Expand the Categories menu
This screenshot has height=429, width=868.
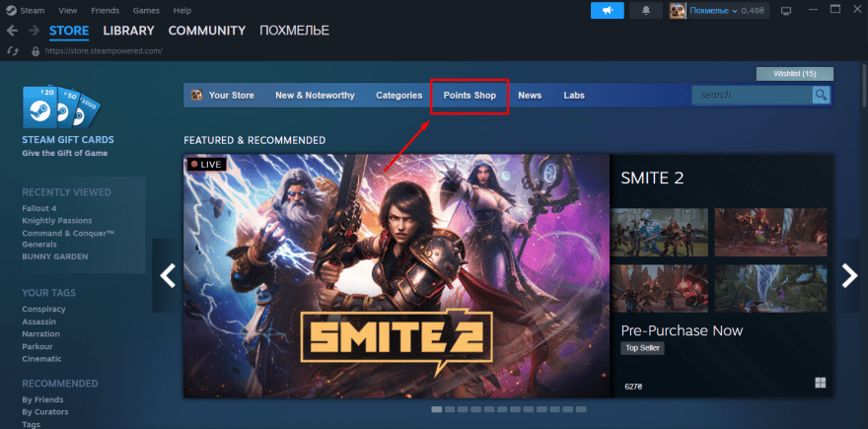398,96
